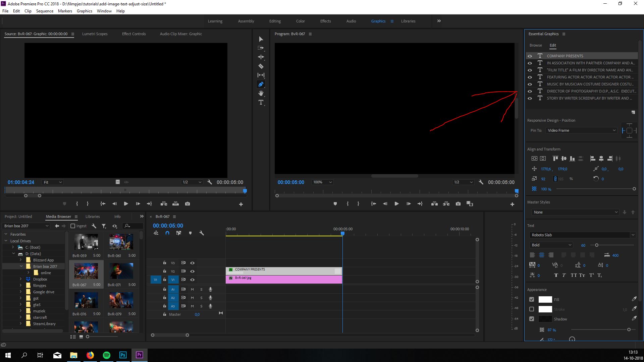
Task: Open Source monitor Fit zoom dropdown
Action: [x=52, y=182]
